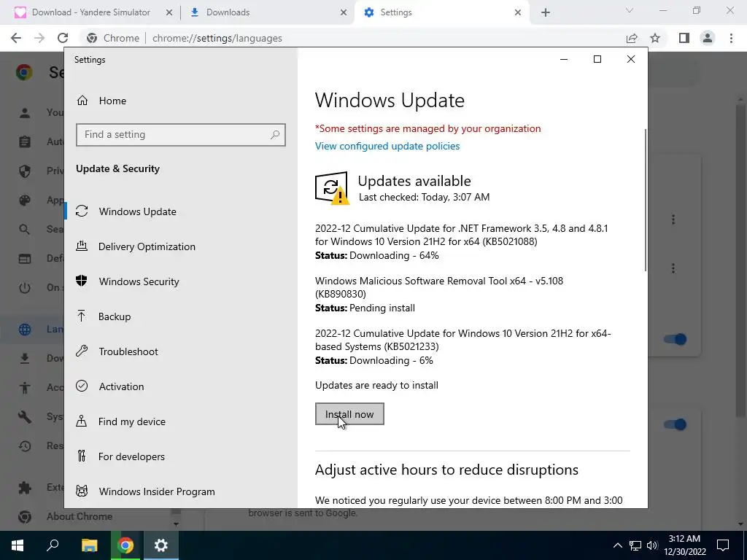The height and width of the screenshot is (560, 747).
Task: Click Chrome logo in Chrome settings header
Action: pyautogui.click(x=24, y=72)
